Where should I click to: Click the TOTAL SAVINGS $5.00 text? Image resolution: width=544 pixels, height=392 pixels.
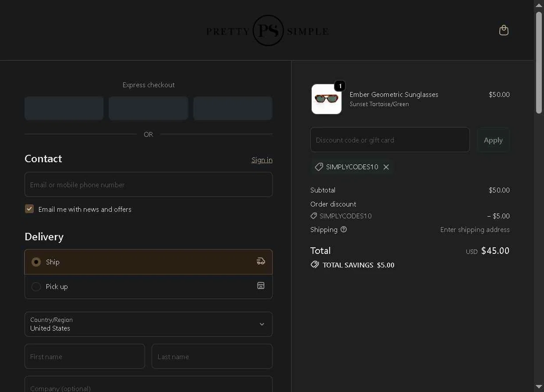pos(359,265)
